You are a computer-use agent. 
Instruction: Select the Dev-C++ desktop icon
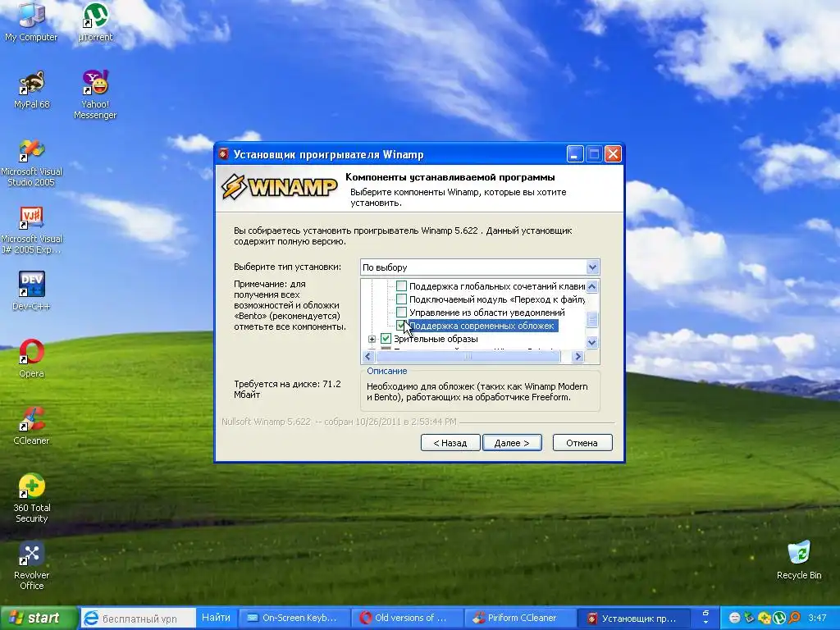coord(31,291)
